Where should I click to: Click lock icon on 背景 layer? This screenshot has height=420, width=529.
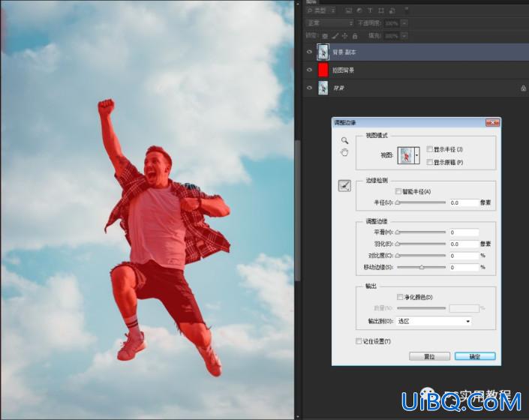523,88
